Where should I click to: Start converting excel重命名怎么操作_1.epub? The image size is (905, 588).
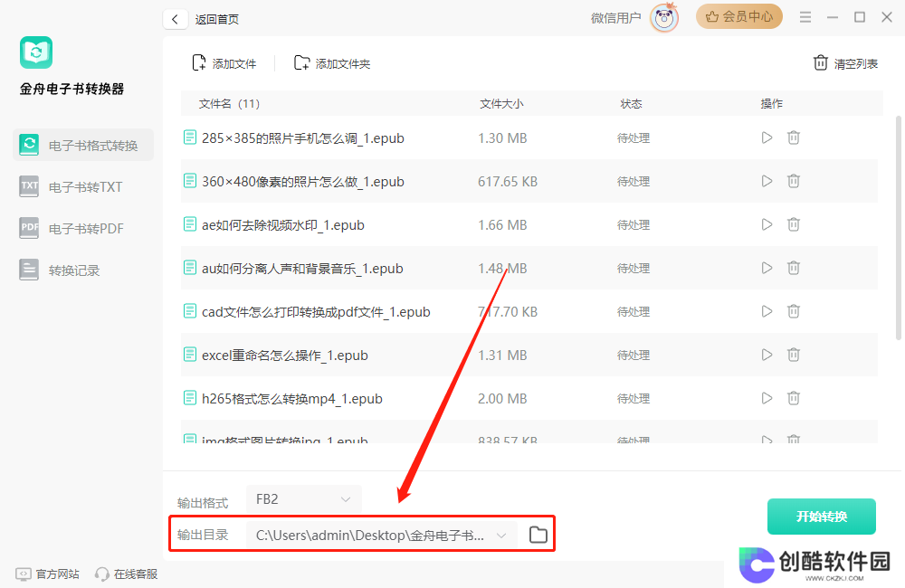(767, 355)
